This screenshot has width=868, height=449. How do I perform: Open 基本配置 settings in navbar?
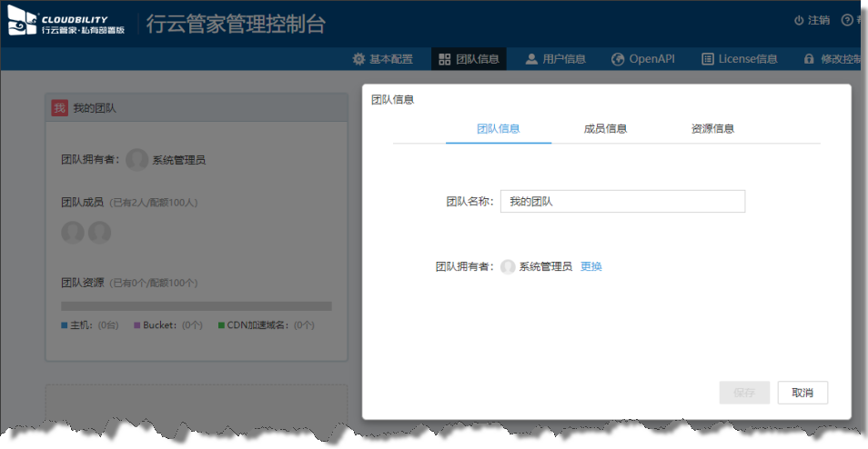coord(382,59)
